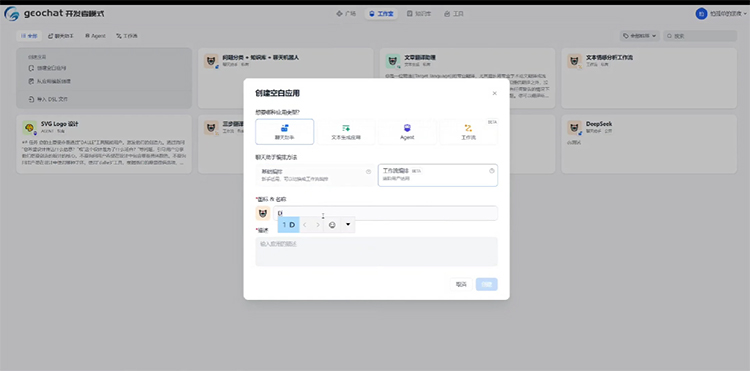Open the Knowledge base tab in the top navigation
The height and width of the screenshot is (371, 750).
click(419, 14)
